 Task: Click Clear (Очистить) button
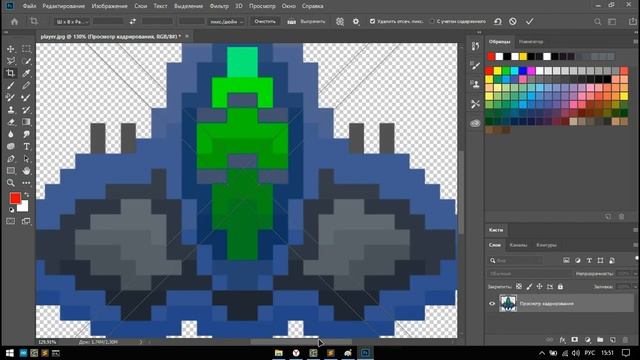click(x=265, y=21)
